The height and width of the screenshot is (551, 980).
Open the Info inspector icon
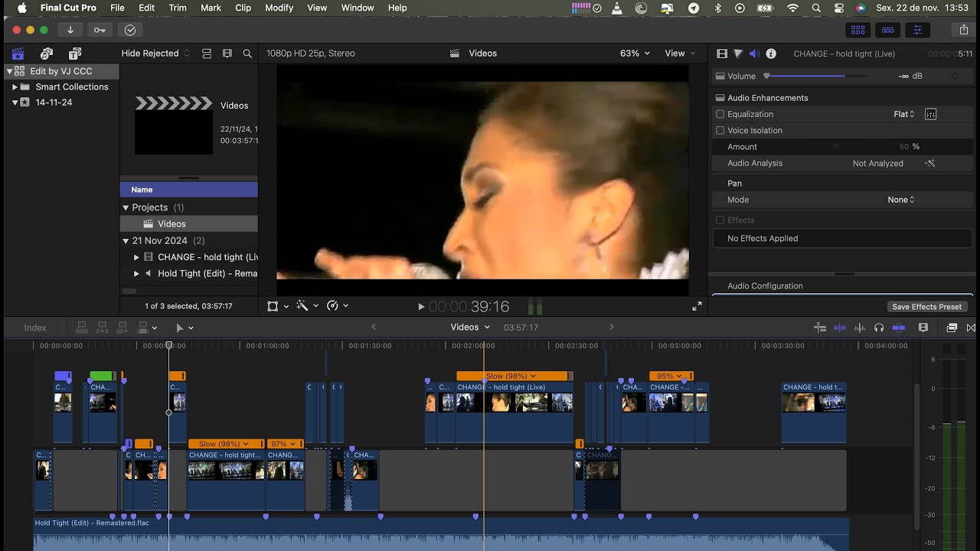[771, 54]
